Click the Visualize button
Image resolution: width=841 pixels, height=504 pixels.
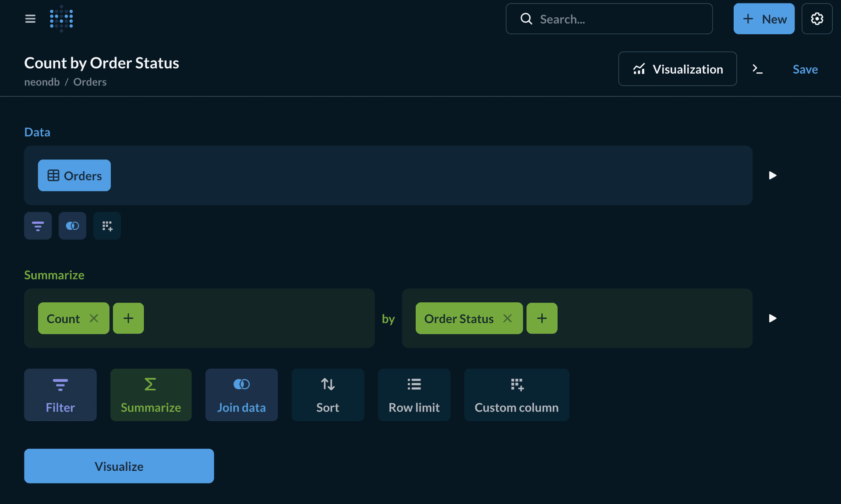(119, 466)
